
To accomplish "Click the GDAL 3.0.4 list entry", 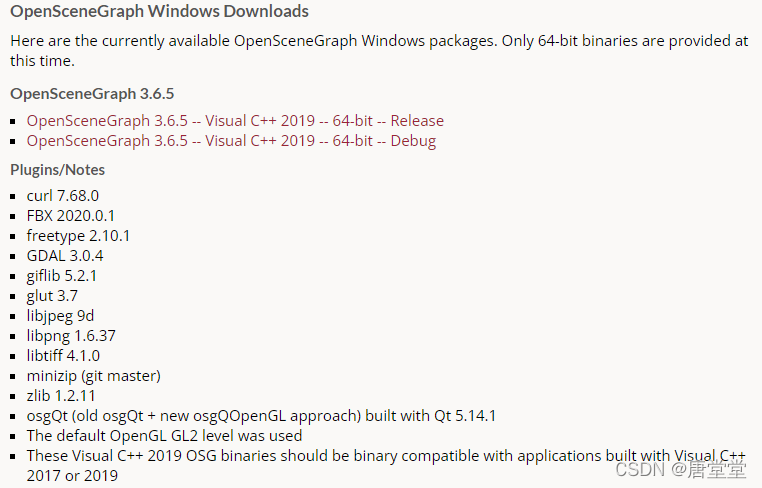I will (x=65, y=256).
